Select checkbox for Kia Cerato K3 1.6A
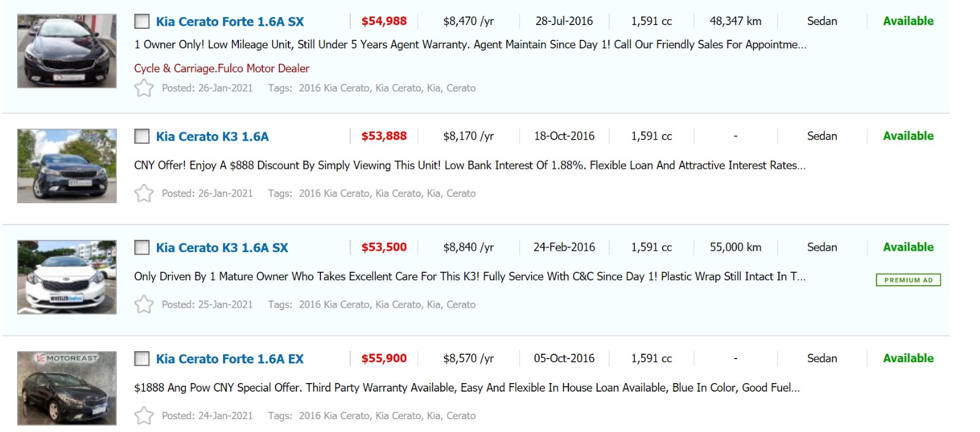980x432 pixels. tap(142, 136)
